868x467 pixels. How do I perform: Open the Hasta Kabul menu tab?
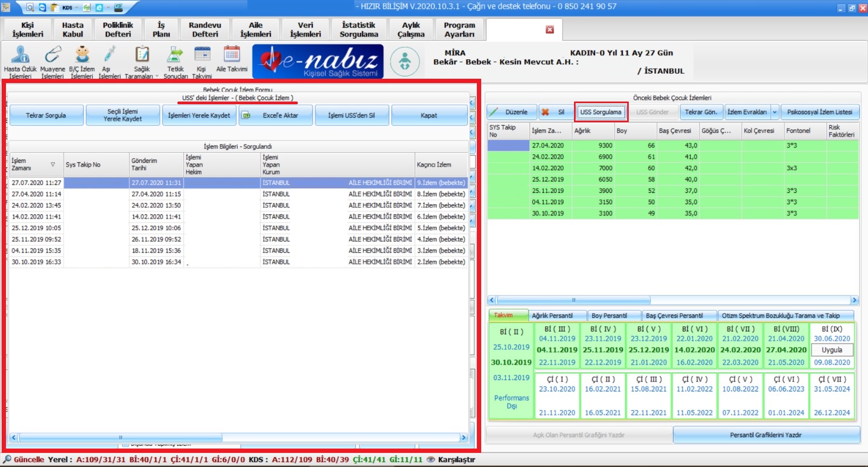[x=73, y=30]
